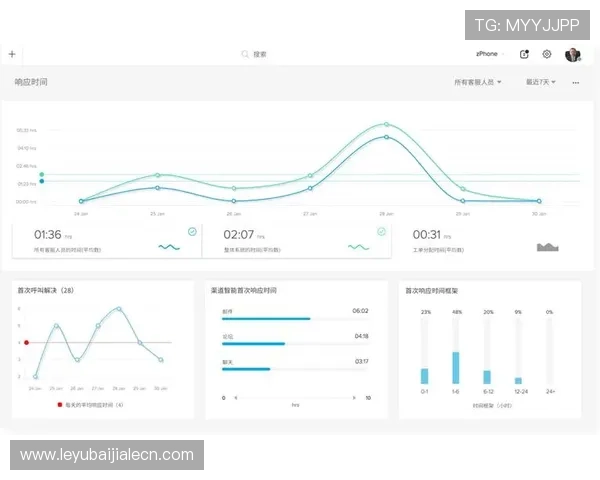
Task: Click the area chart icon on the 00:31 card
Action: [x=547, y=246]
